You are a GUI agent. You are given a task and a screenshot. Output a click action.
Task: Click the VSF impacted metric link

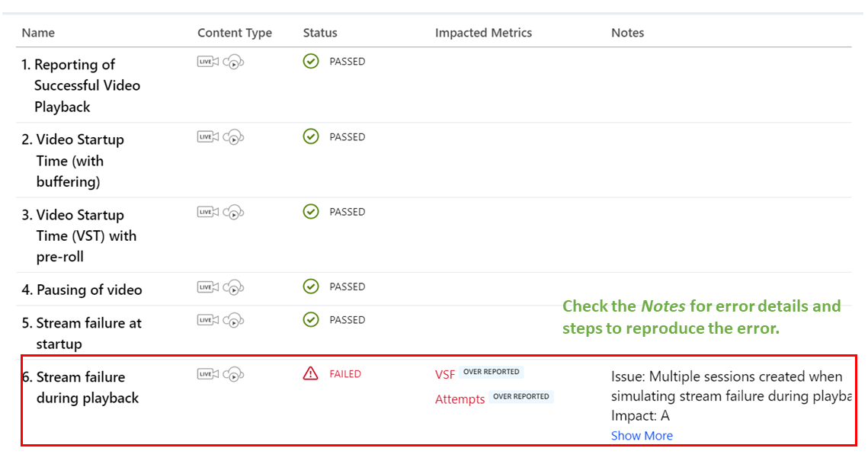tap(445, 374)
